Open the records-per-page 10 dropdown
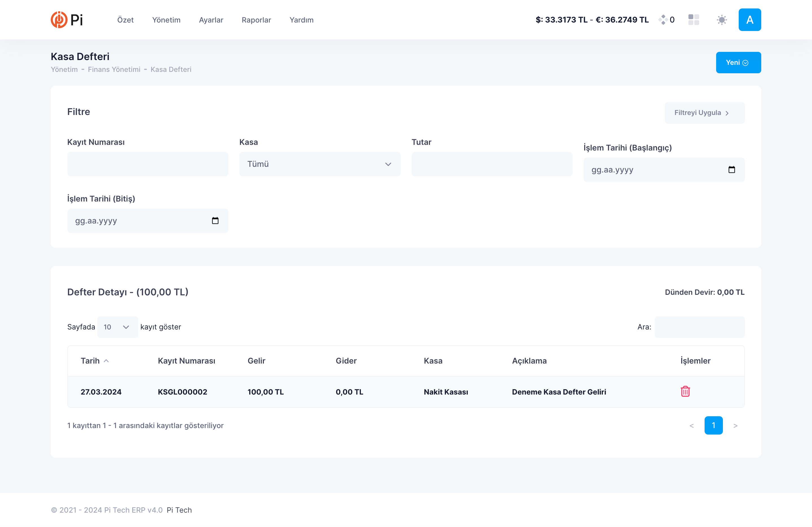Viewport: 812px width, 527px height. point(117,327)
